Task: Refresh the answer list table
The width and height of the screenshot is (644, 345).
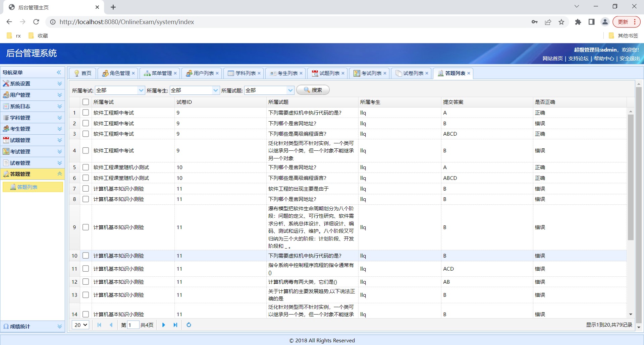Action: coord(189,325)
